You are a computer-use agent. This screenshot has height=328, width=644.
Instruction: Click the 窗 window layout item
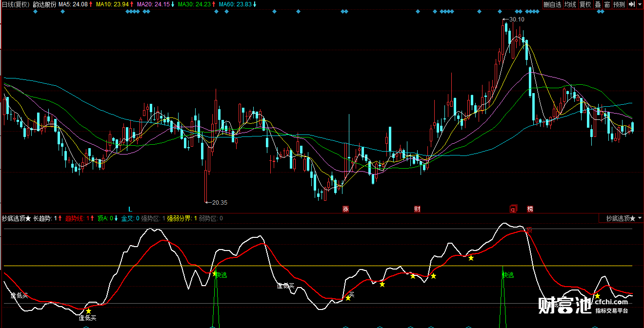(607, 4)
